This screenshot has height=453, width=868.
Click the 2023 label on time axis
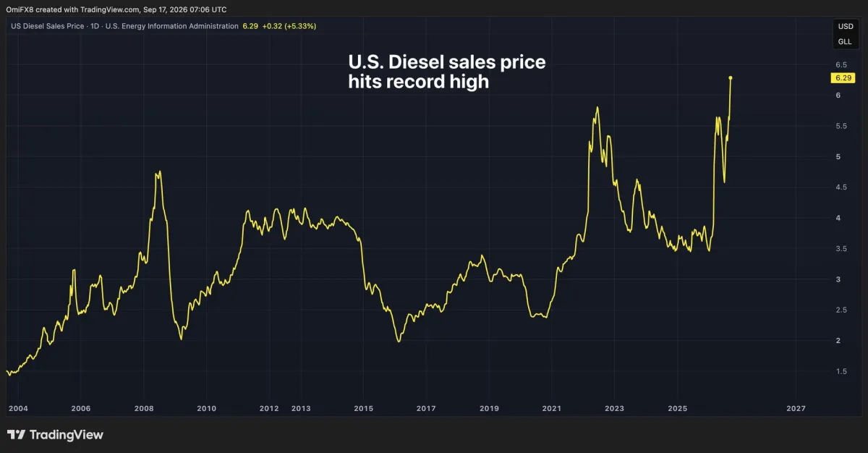(615, 409)
